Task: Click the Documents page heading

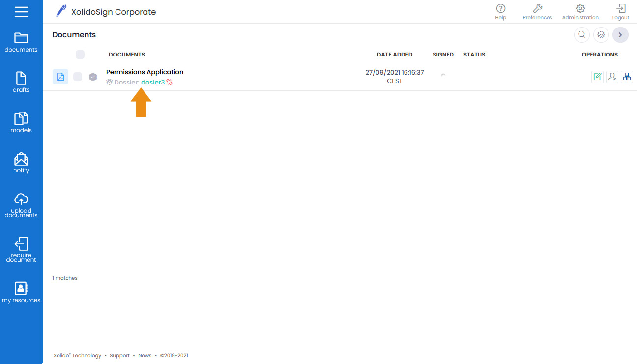Action: click(74, 35)
